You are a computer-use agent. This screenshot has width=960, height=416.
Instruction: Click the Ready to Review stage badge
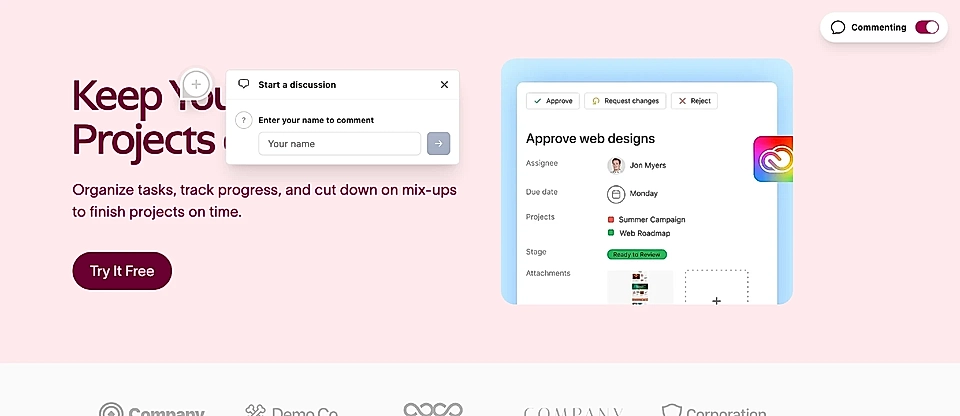pos(637,254)
